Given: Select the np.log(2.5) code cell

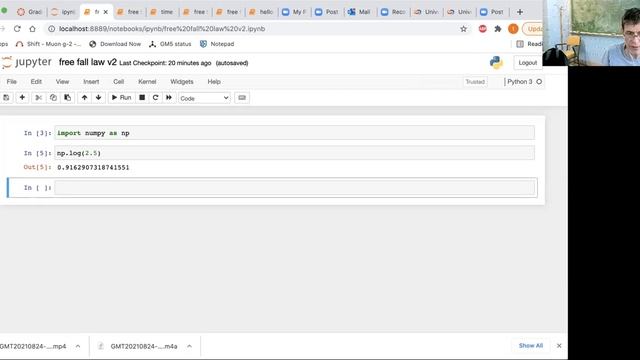Looking at the screenshot, I should 294,153.
